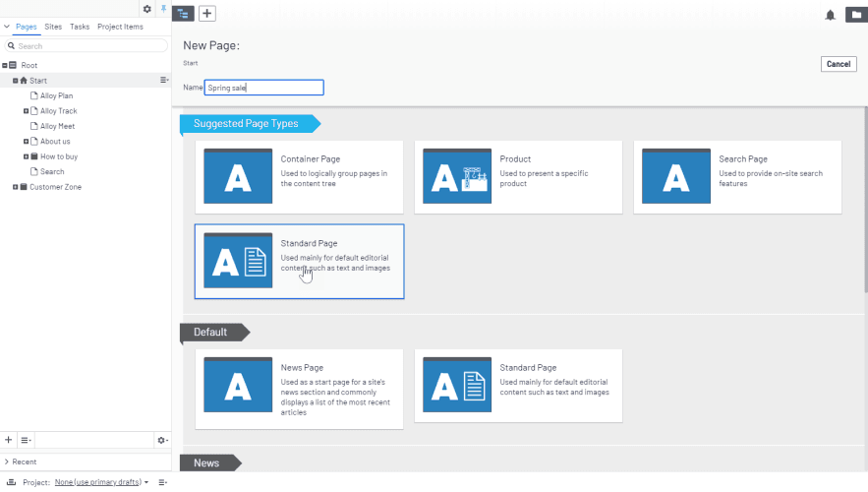The height and width of the screenshot is (492, 868).
Task: Pin the navigation pane
Action: (163, 9)
